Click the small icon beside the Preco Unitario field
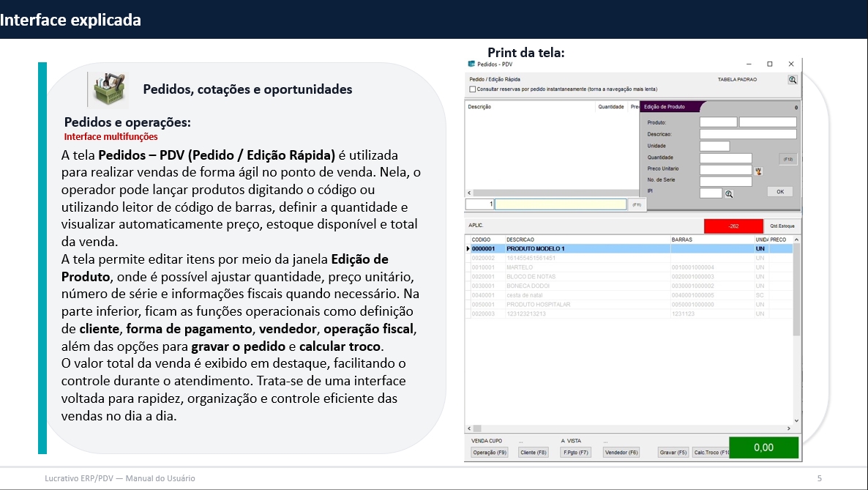Screen dimensions: 868x490 [x=758, y=170]
